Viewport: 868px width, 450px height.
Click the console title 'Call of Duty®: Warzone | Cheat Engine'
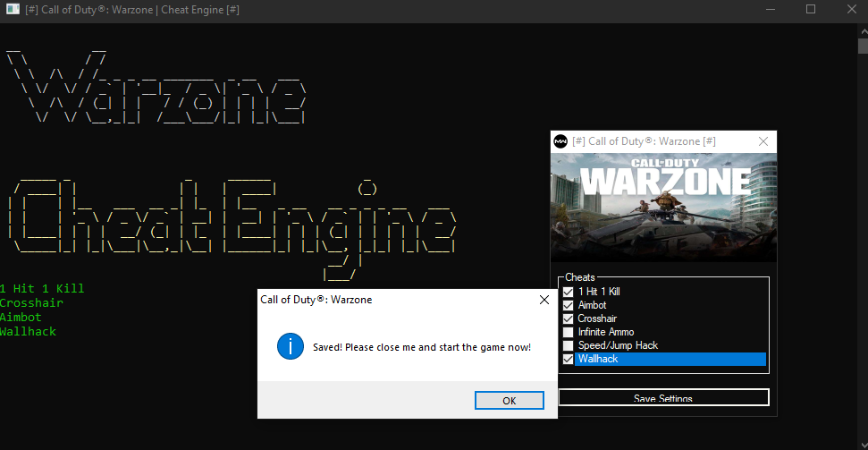pos(132,10)
